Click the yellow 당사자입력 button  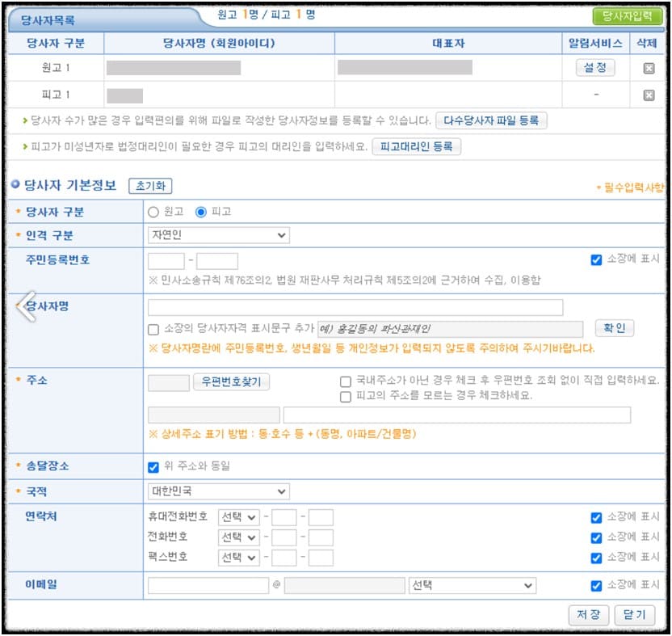(628, 15)
